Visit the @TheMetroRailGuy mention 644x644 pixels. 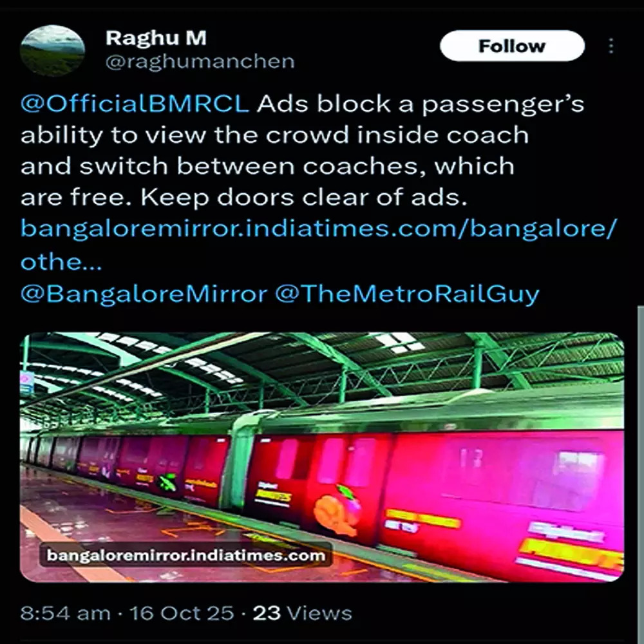click(x=406, y=294)
